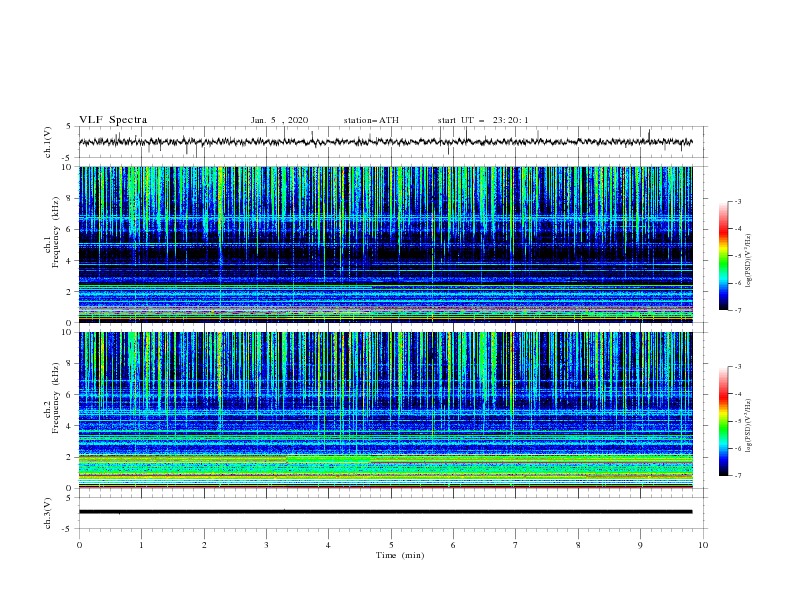Viewport: 792px width, 612px height.
Task: Click the ch.1 voltage waveform trace
Action: (385, 142)
